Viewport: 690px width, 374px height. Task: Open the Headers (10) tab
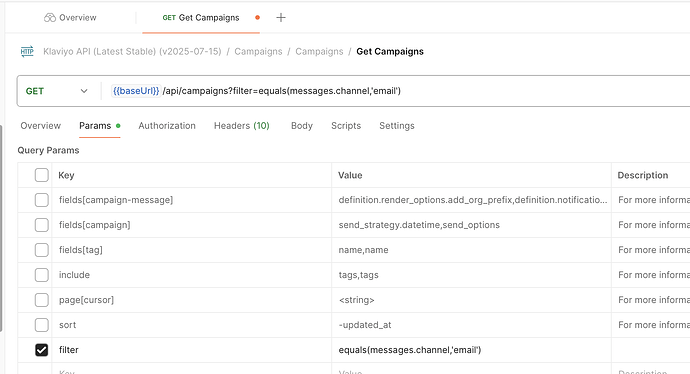click(x=242, y=126)
